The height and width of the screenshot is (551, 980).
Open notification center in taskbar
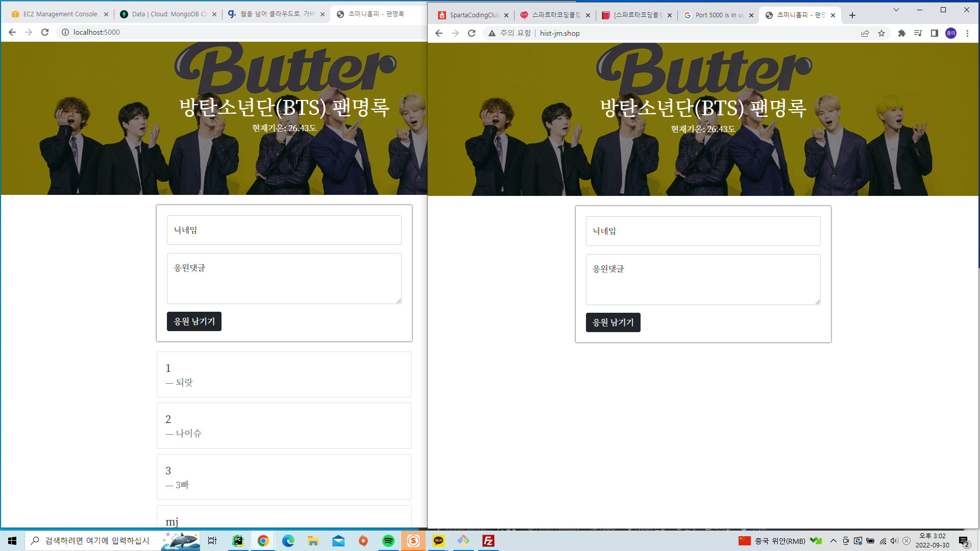click(x=964, y=541)
